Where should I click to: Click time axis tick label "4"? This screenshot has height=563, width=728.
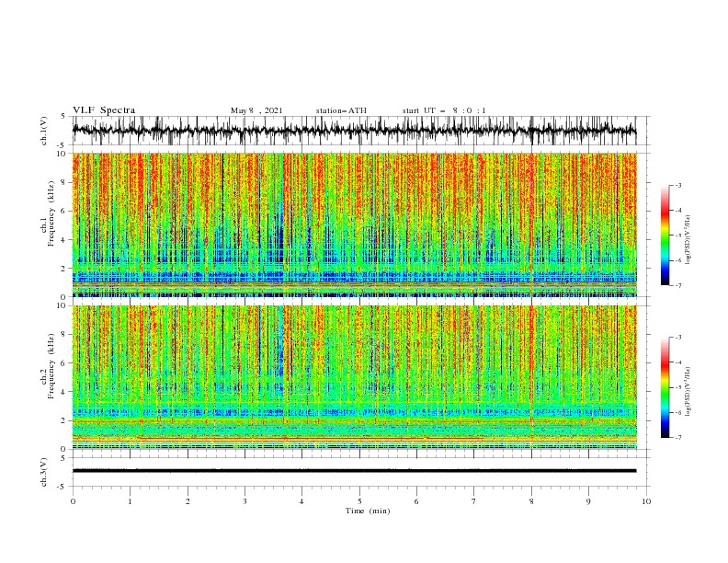302,501
